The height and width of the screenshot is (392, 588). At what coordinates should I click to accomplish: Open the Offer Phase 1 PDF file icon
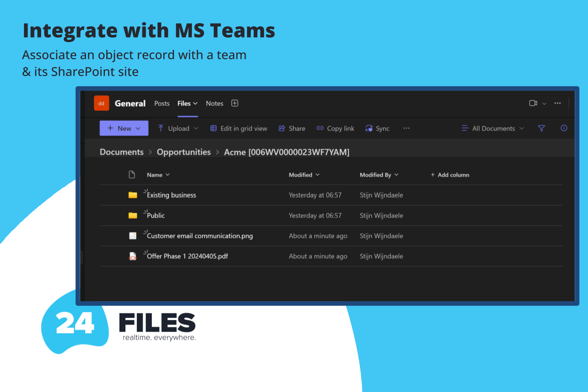[133, 256]
